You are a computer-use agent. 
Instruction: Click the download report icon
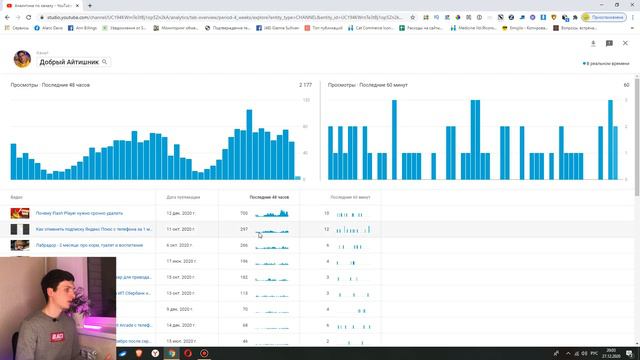(x=593, y=43)
